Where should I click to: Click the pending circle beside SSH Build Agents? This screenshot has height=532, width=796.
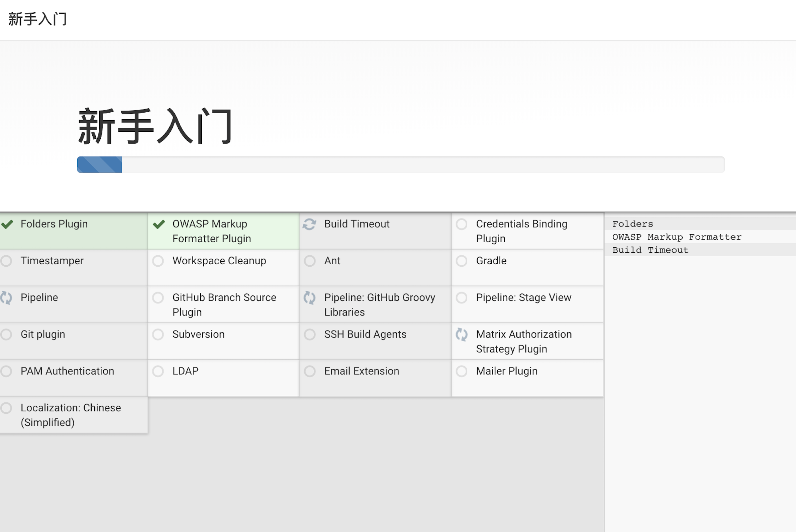[x=310, y=335]
